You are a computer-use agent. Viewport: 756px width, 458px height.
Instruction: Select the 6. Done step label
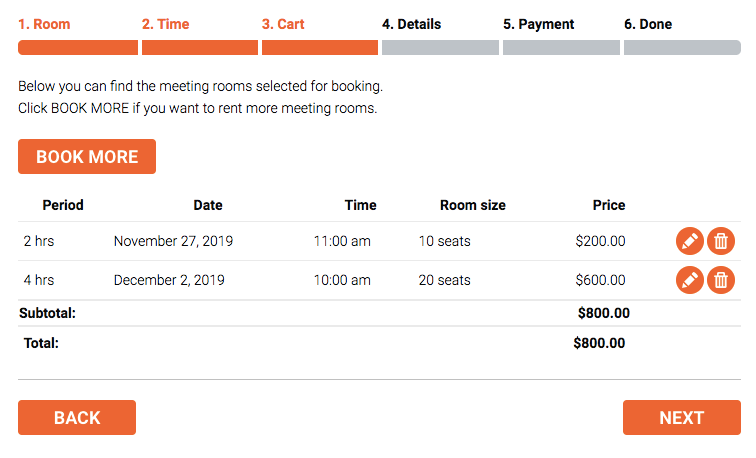pyautogui.click(x=648, y=24)
